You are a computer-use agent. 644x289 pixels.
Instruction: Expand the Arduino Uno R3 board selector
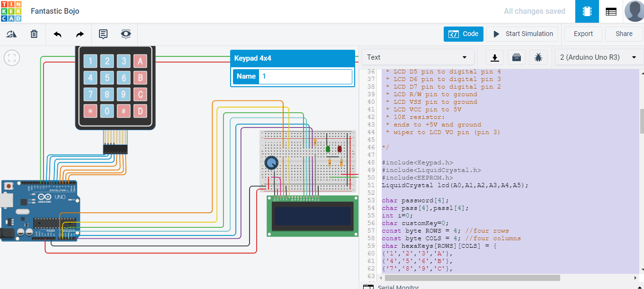coord(598,57)
